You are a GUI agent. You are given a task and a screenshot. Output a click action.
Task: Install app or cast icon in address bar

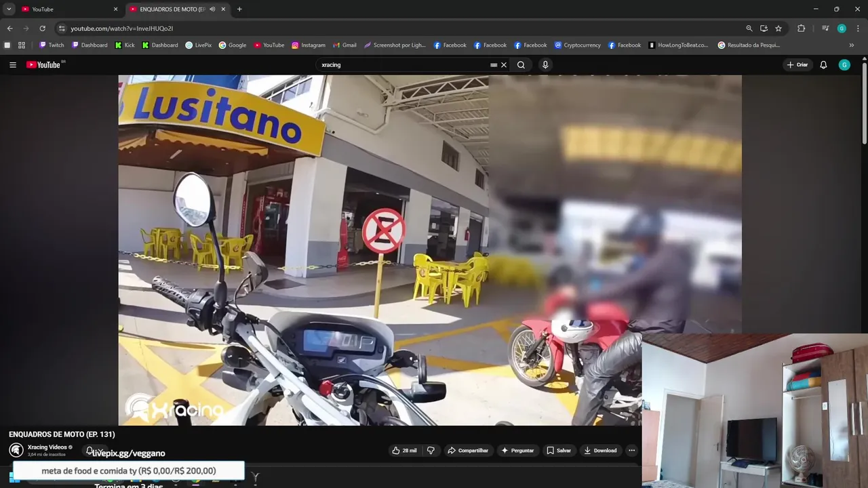pyautogui.click(x=764, y=28)
